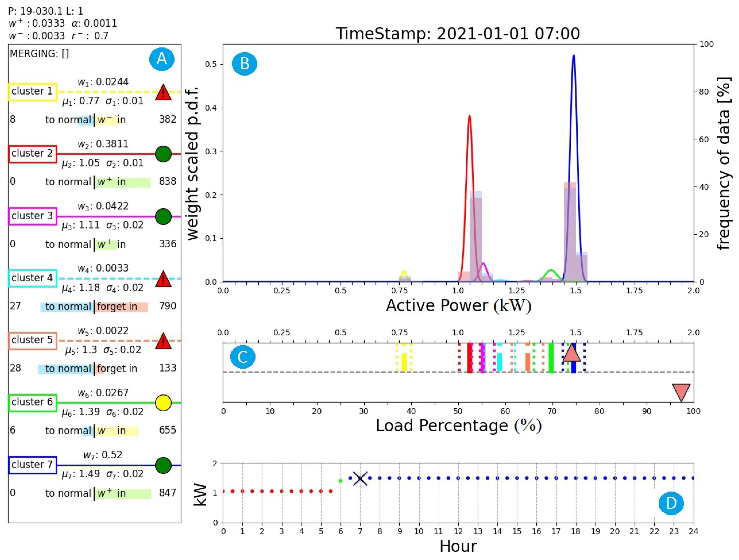739x560 pixels.
Task: Select the cluster 4 label box
Action: (x=33, y=278)
